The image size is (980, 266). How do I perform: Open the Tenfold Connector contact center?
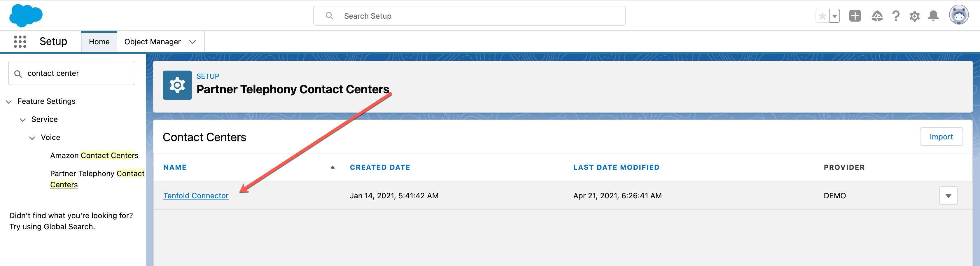pos(196,195)
